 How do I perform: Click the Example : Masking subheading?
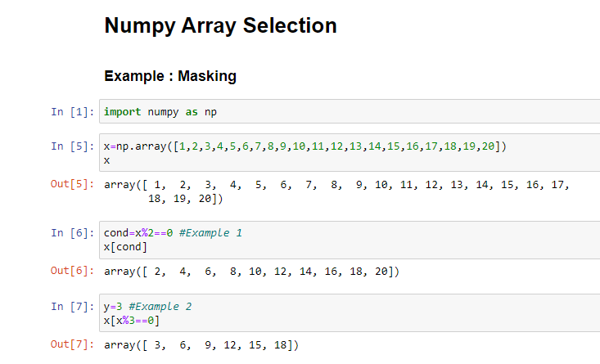(170, 76)
